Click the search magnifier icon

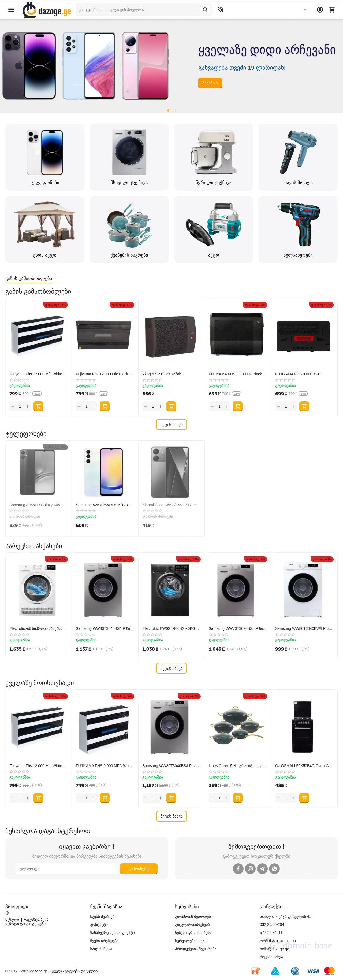(x=205, y=10)
